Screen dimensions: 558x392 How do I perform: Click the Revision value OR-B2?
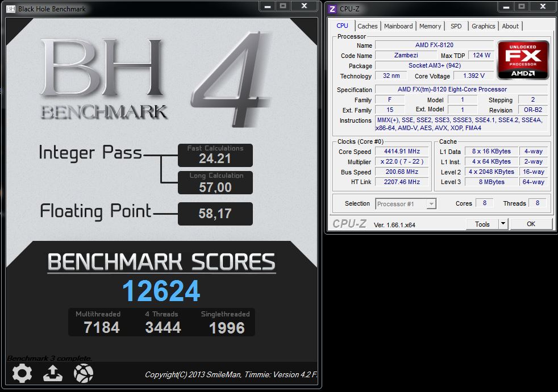533,110
